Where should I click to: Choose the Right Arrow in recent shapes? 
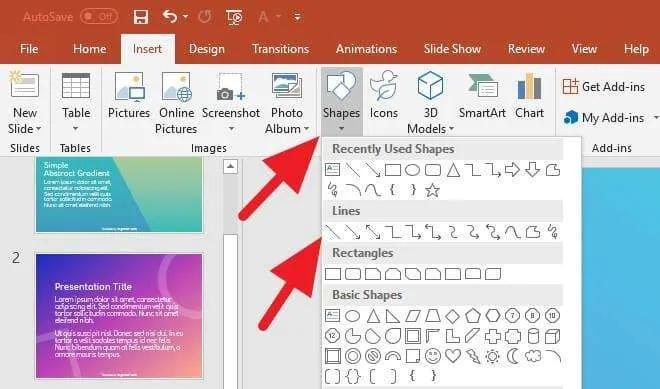pyautogui.click(x=512, y=170)
